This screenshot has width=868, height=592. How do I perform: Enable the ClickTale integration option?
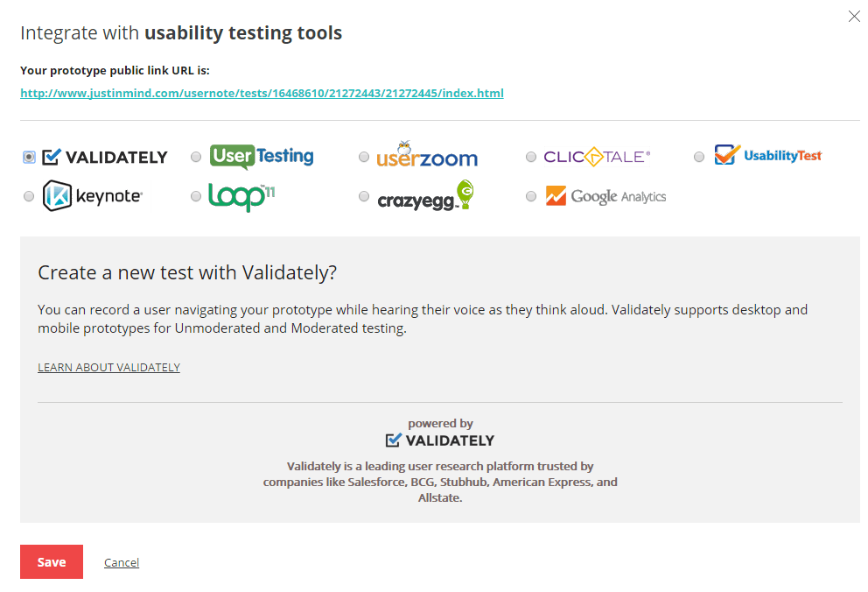click(531, 156)
